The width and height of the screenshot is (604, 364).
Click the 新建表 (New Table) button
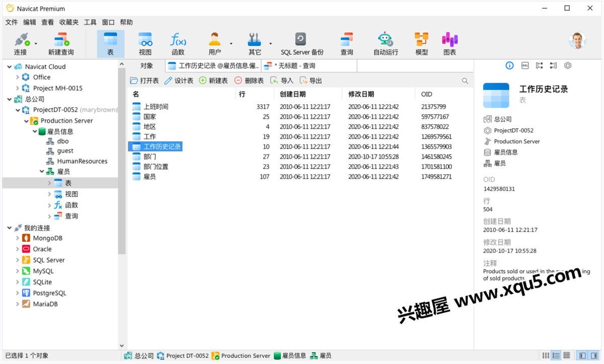click(213, 81)
